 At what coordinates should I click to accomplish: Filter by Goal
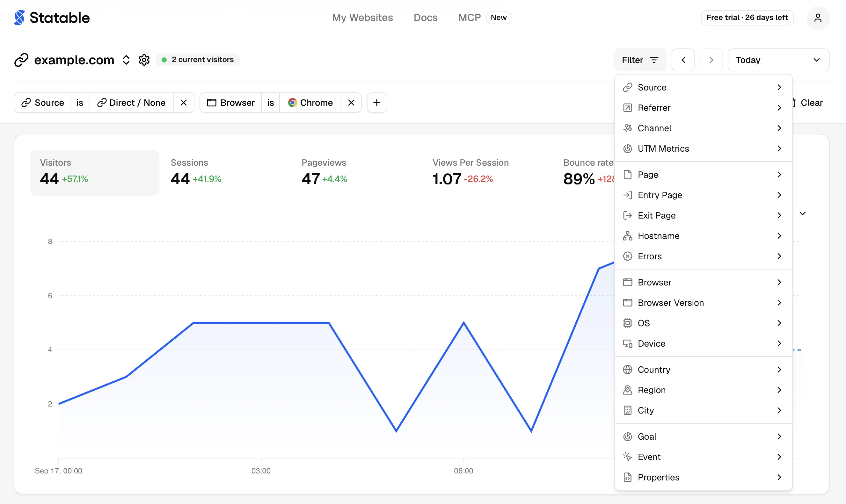point(703,437)
